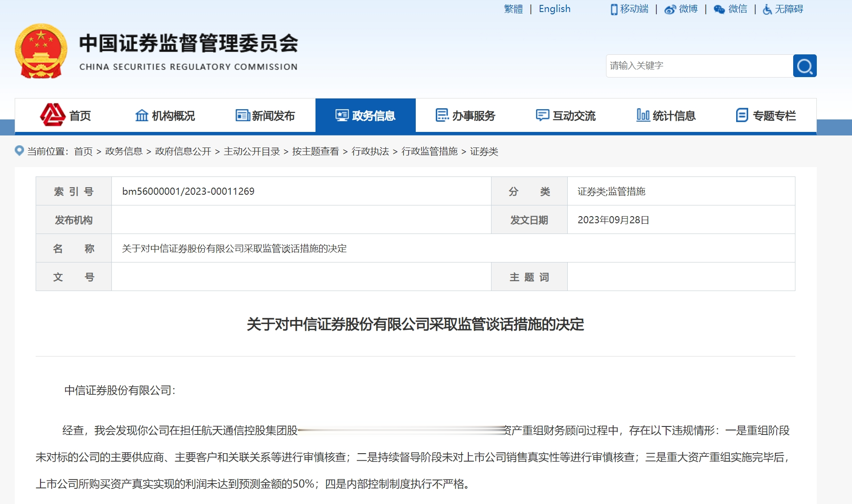Open the 办事服务 navigation tab
852x504 pixels.
[466, 115]
